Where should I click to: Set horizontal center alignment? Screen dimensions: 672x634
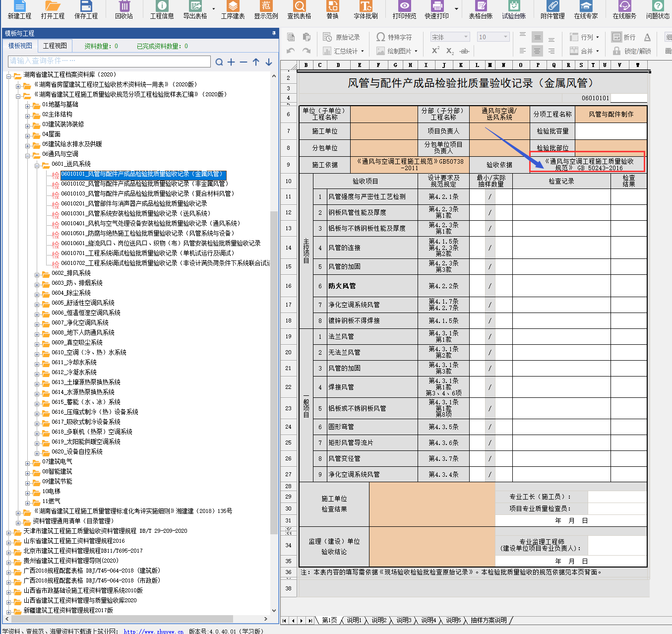(537, 51)
